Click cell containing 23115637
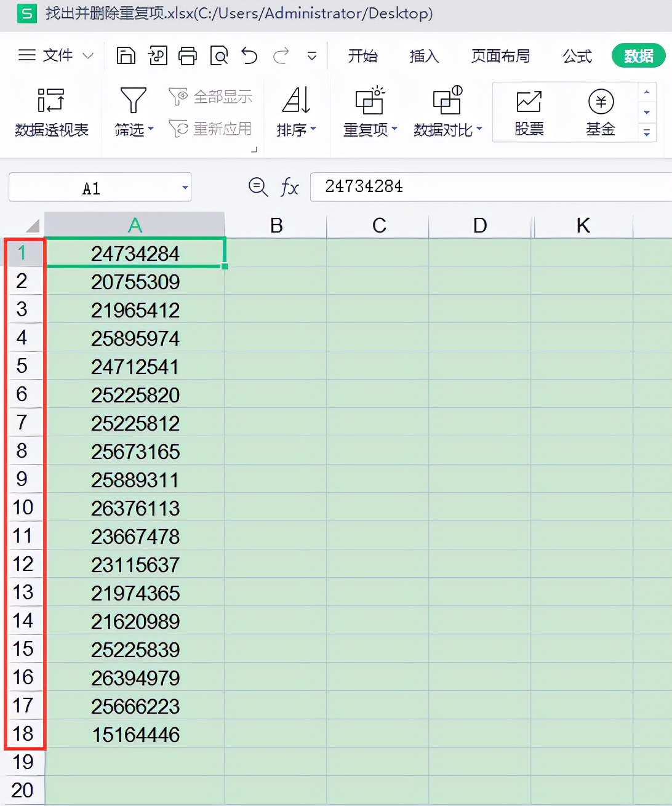Viewport: 672px width, 806px height. tap(135, 564)
